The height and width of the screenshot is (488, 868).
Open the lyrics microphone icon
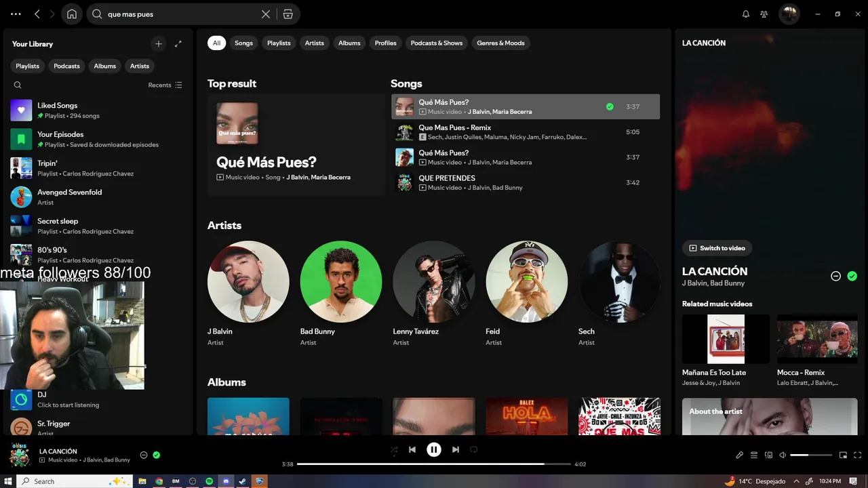(740, 455)
